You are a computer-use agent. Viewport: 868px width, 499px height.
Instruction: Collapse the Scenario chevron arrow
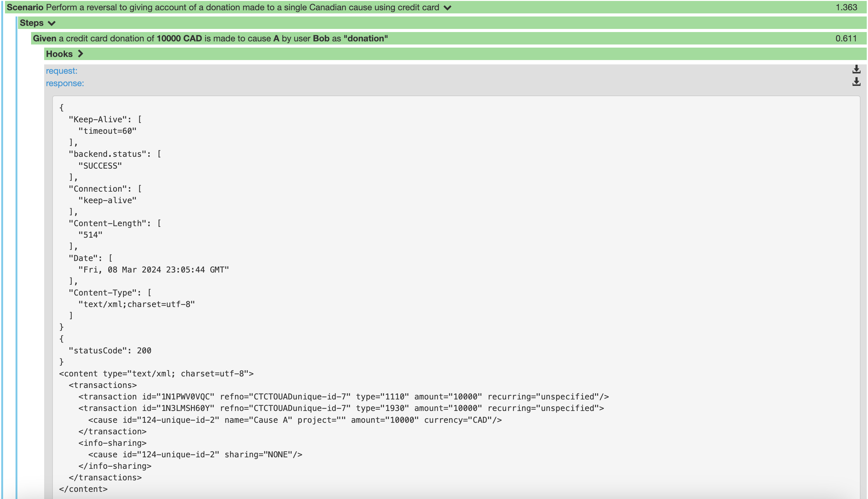[x=448, y=8]
